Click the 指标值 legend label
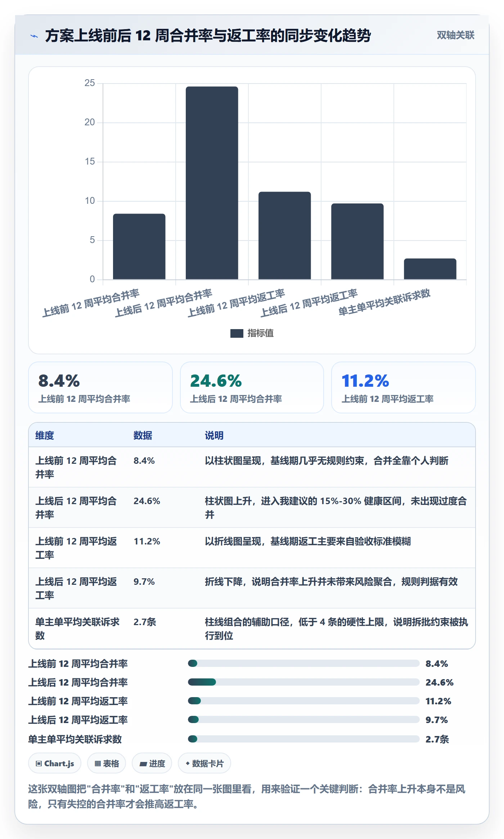The height and width of the screenshot is (839, 504). [260, 333]
